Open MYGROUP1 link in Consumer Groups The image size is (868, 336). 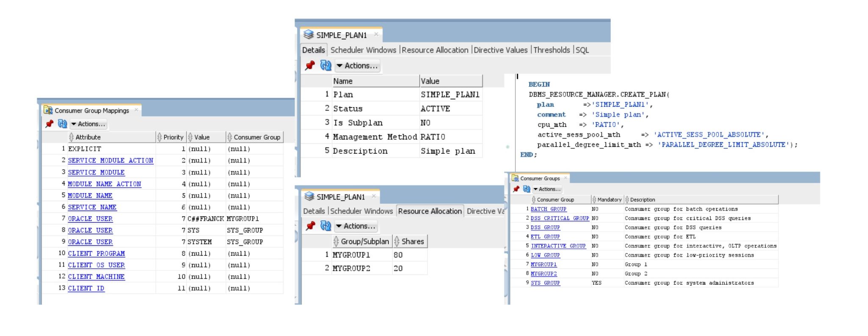pyautogui.click(x=544, y=264)
